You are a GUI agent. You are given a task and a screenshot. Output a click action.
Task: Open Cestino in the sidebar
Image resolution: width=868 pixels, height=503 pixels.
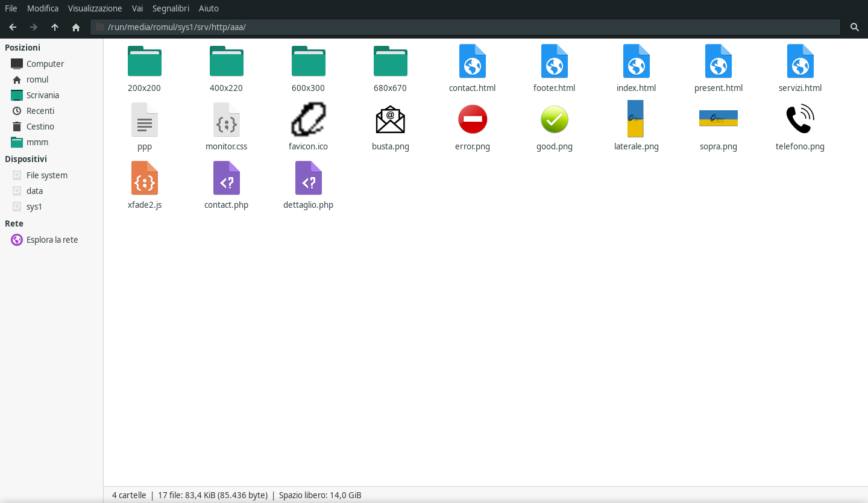point(40,127)
